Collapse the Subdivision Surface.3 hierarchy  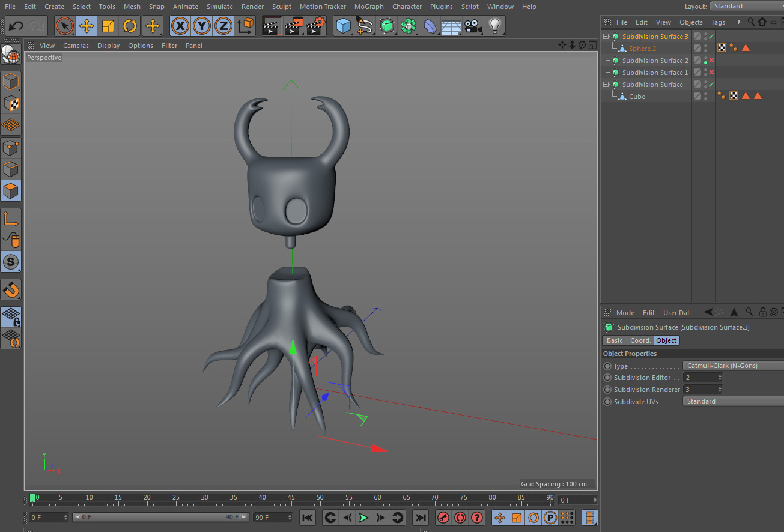[x=606, y=35]
